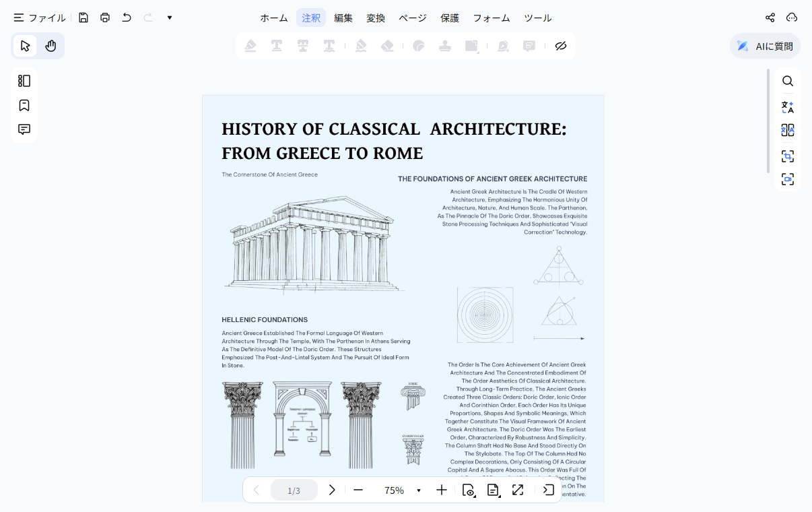Click the concentric circles diagram
Image resolution: width=812 pixels, height=512 pixels.
(x=485, y=315)
